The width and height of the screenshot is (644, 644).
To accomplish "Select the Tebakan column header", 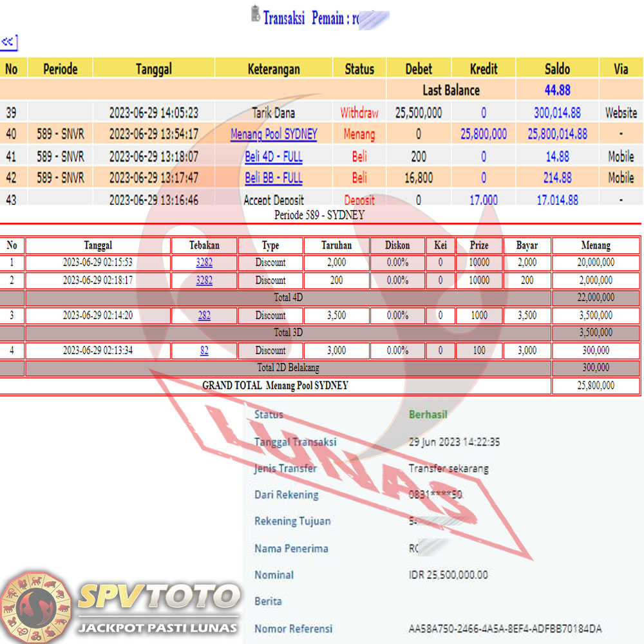I will (x=204, y=245).
